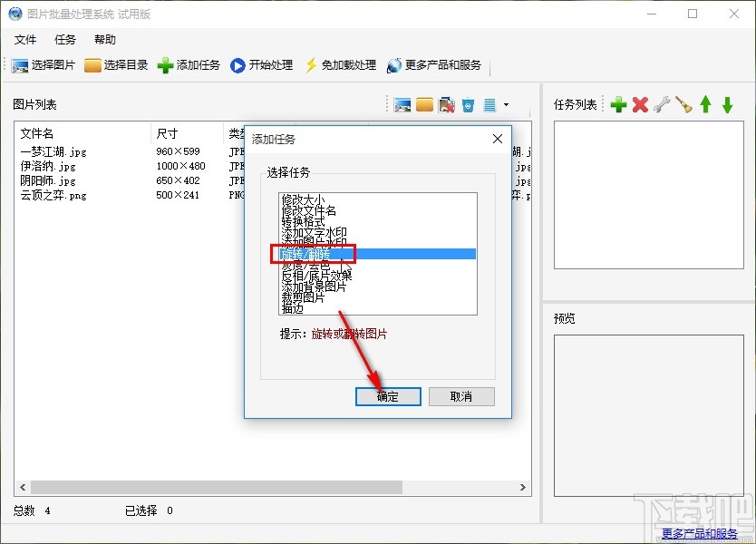The image size is (756, 544).
Task: Open the view options dropdown arrow on toolbar
Action: [x=507, y=103]
